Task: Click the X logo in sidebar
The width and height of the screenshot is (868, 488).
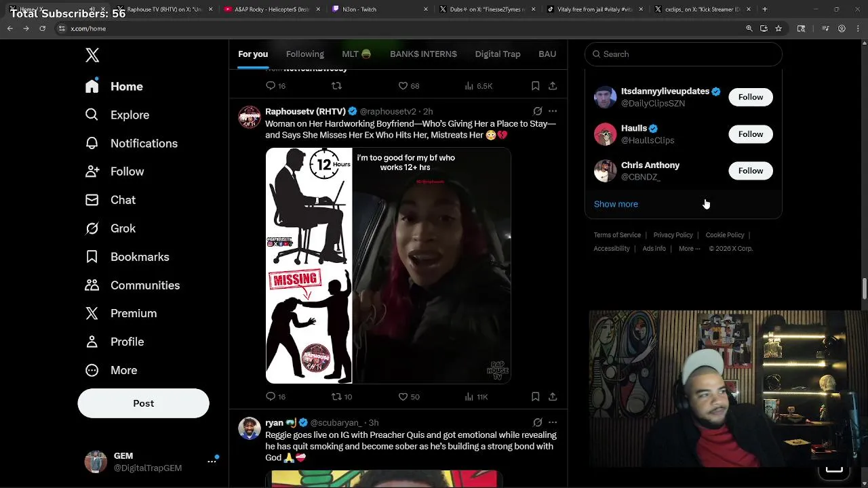Action: coord(92,56)
